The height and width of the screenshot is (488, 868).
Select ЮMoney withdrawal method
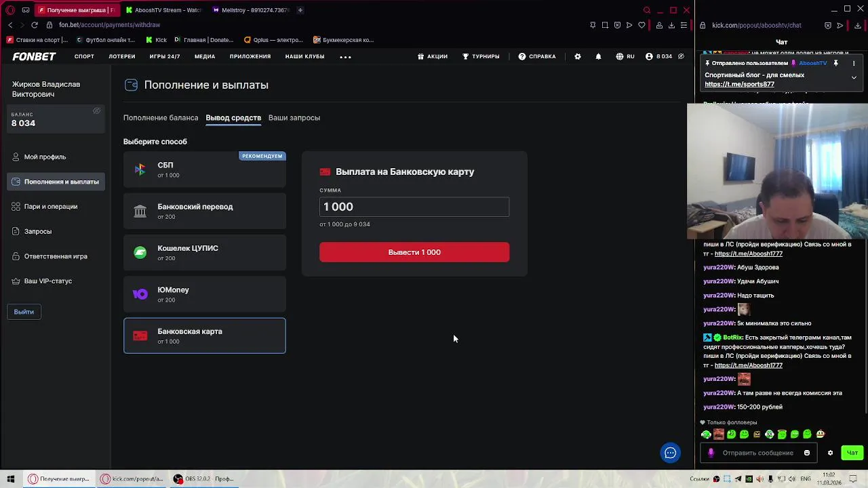click(x=205, y=294)
